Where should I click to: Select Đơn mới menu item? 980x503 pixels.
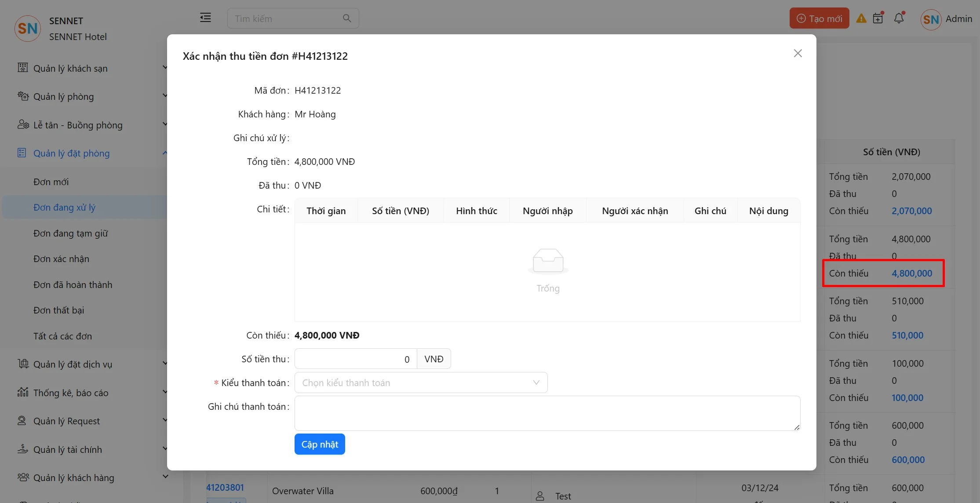coord(51,182)
